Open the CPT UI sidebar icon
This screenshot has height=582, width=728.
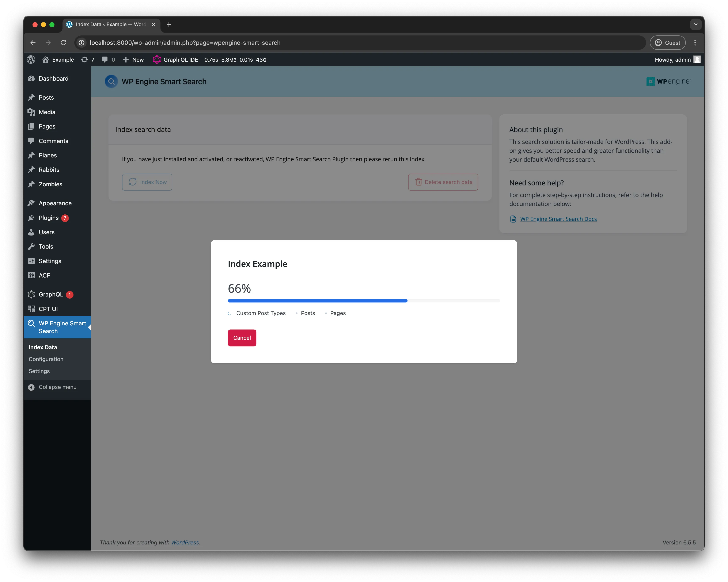31,309
